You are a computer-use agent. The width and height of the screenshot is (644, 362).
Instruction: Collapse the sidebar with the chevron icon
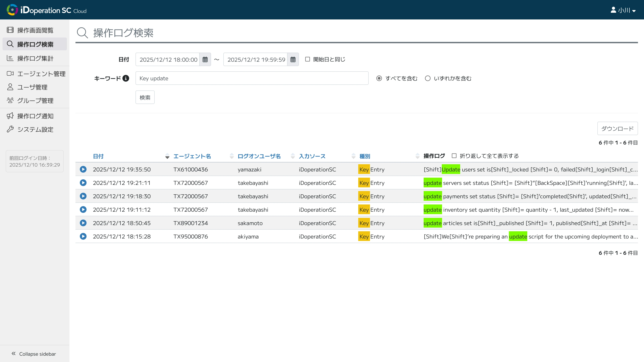(x=14, y=353)
